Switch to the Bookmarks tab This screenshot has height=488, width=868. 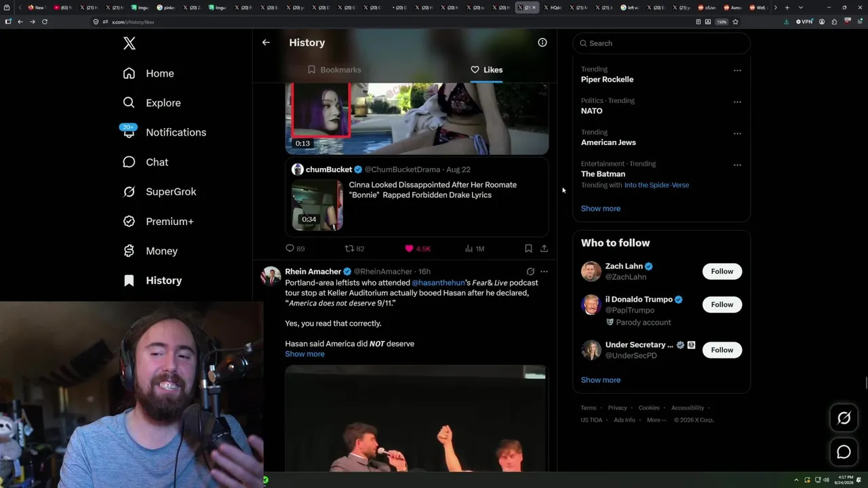[x=334, y=70]
